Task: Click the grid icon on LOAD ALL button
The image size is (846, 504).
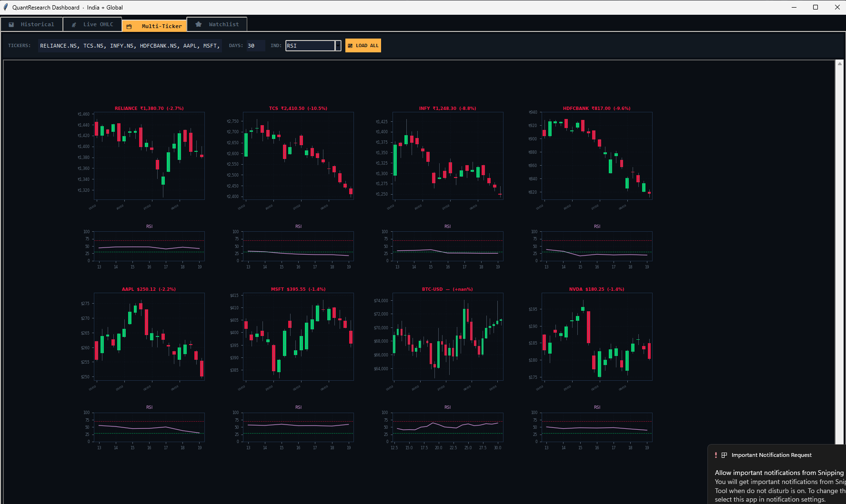Action: tap(349, 45)
